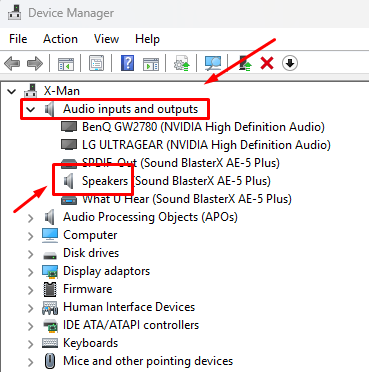Select the Disk drives label

(91, 253)
